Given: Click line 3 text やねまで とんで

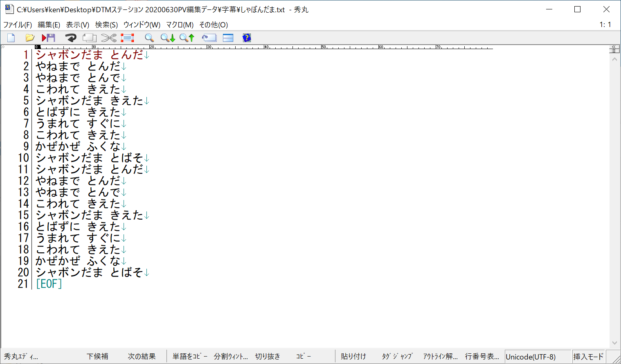Looking at the screenshot, I should tap(78, 78).
